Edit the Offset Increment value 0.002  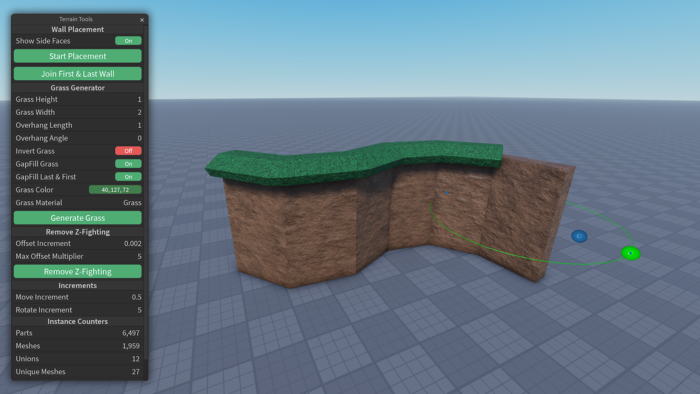pos(133,243)
